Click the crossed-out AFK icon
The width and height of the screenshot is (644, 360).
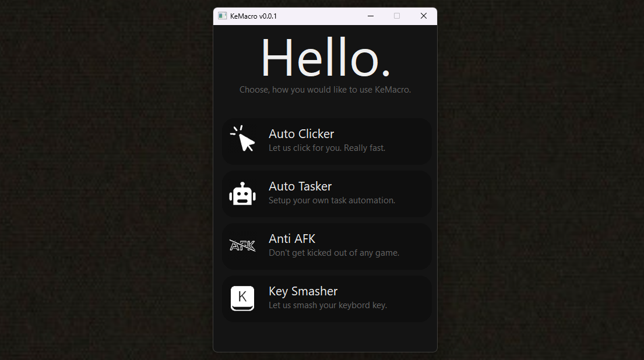[242, 246]
